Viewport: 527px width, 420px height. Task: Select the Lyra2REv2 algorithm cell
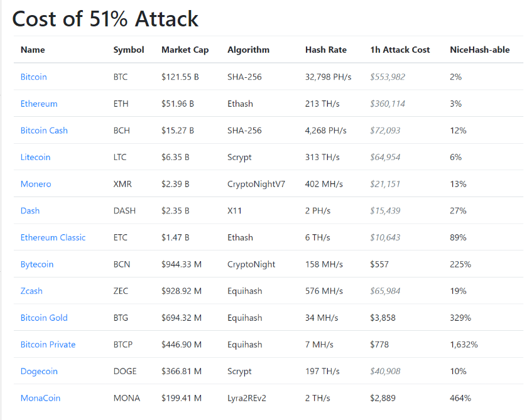click(247, 398)
